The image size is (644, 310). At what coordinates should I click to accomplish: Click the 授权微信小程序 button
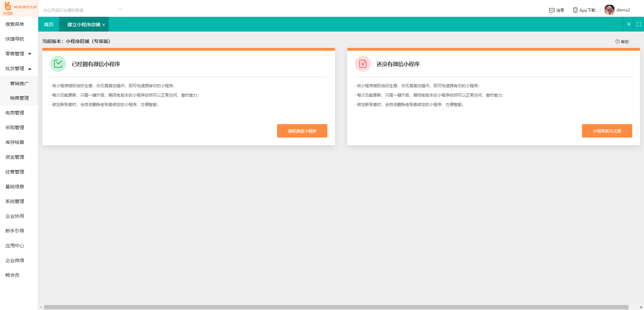pyautogui.click(x=302, y=131)
